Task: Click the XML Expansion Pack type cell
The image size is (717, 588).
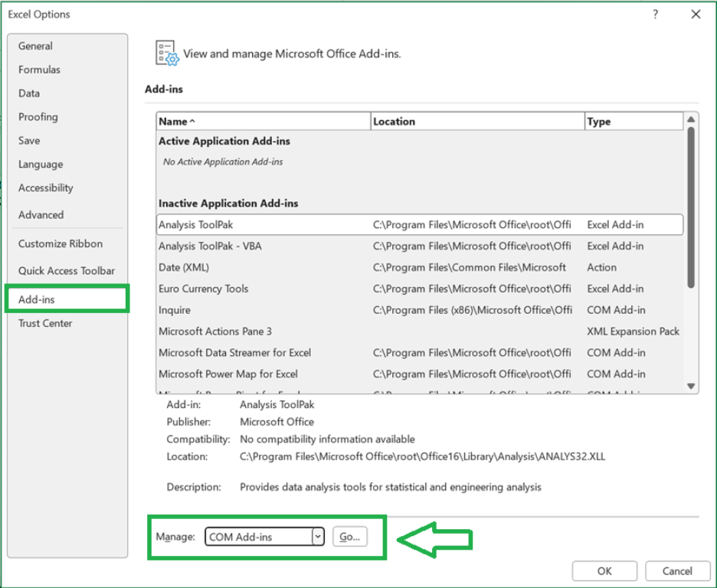Action: 634,332
